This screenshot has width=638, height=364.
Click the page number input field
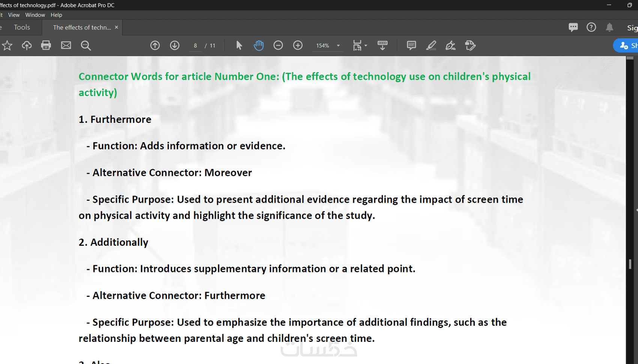[x=195, y=45]
